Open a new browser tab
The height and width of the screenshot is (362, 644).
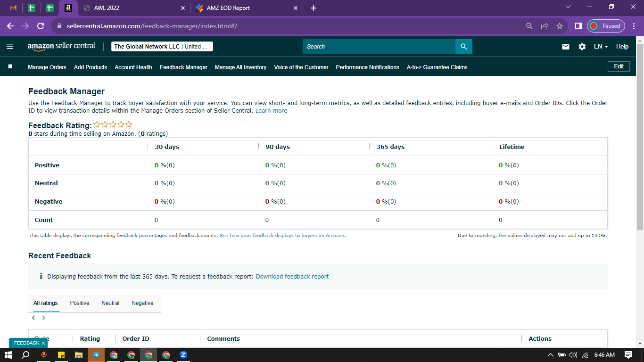tap(314, 8)
